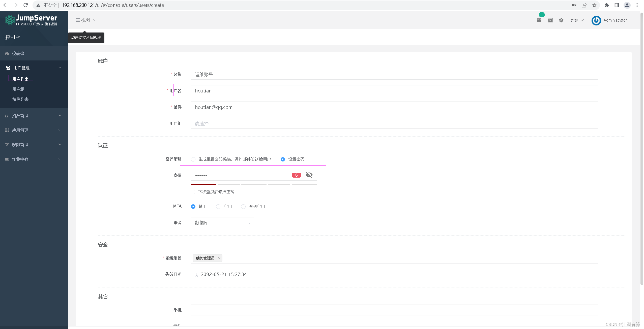Click the 系统角色 multi-select field
644x329 pixels.
[x=394, y=258]
